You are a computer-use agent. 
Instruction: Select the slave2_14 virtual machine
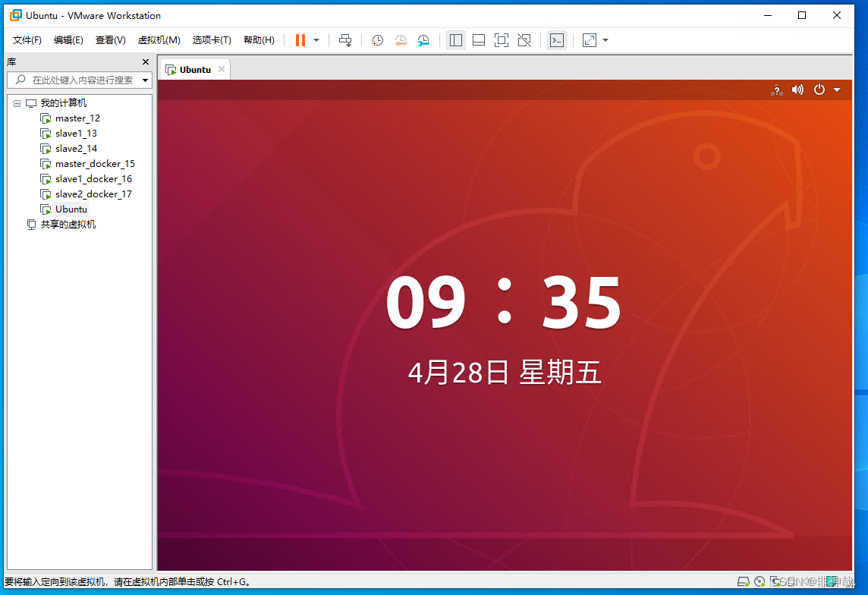pos(76,148)
